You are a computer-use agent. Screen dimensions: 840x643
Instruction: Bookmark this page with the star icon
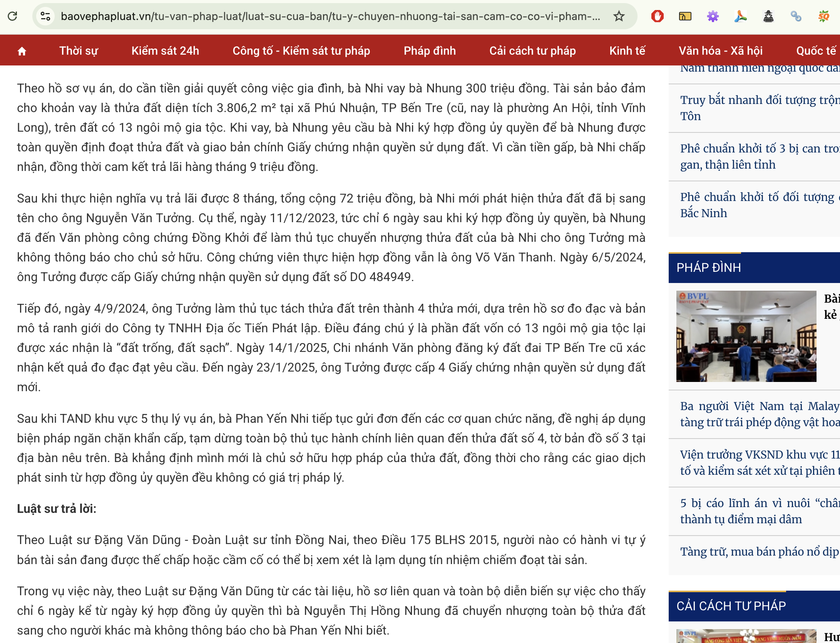click(619, 16)
